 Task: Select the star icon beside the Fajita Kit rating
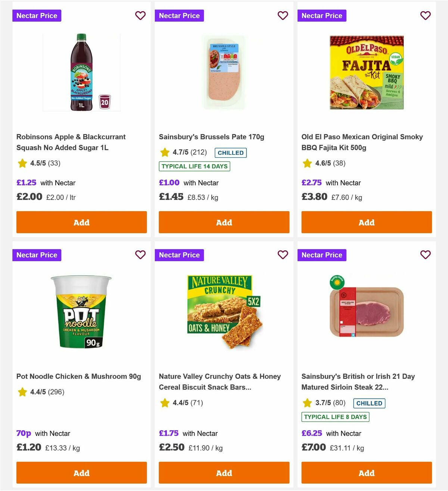click(x=307, y=163)
